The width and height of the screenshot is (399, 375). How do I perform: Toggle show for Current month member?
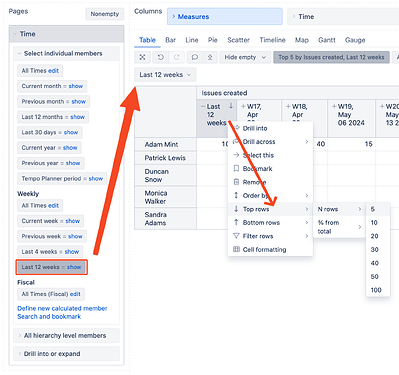(x=76, y=86)
